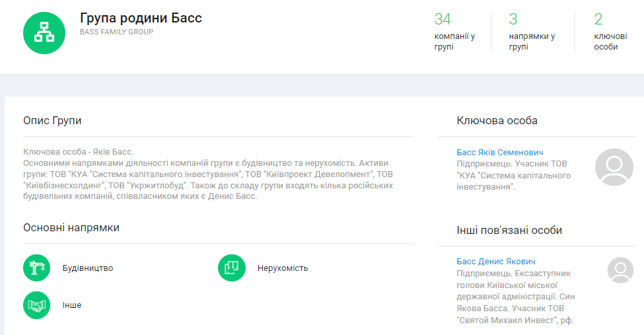Open Басс Яків Семенович's avatar picture
Screen dimensions: 644x335
pyautogui.click(x=614, y=167)
